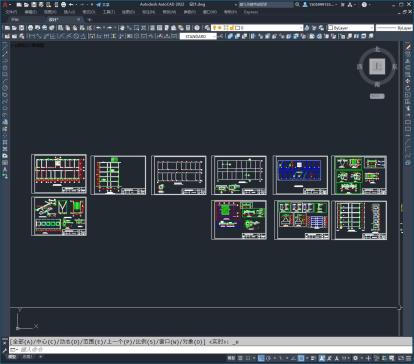Click layer 0 color square in layer list
The image size is (414, 364).
coord(238,28)
